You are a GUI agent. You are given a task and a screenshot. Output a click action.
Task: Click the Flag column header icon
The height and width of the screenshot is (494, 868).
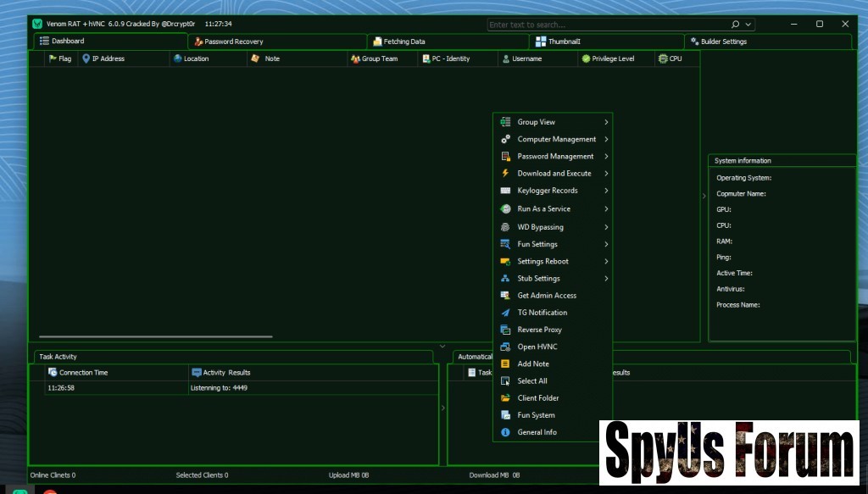coord(53,58)
